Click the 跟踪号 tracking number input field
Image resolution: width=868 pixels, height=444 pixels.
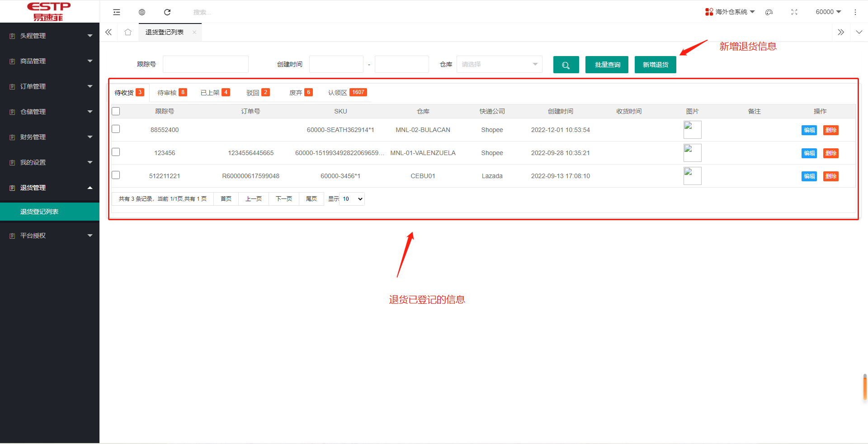tap(205, 64)
